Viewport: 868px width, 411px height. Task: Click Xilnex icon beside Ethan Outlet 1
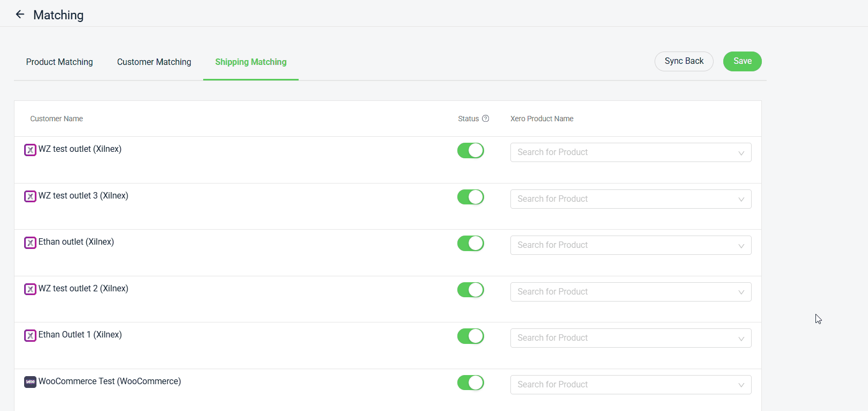click(x=31, y=335)
